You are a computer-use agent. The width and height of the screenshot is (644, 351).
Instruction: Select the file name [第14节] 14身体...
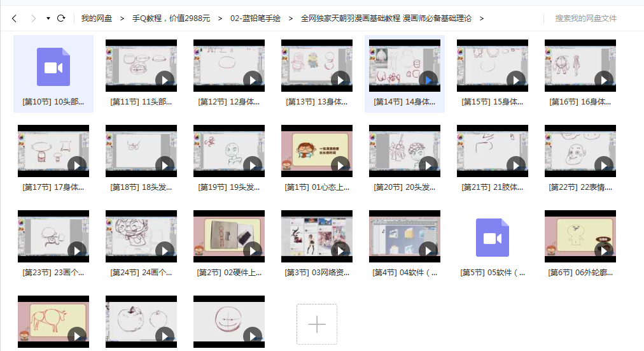405,102
